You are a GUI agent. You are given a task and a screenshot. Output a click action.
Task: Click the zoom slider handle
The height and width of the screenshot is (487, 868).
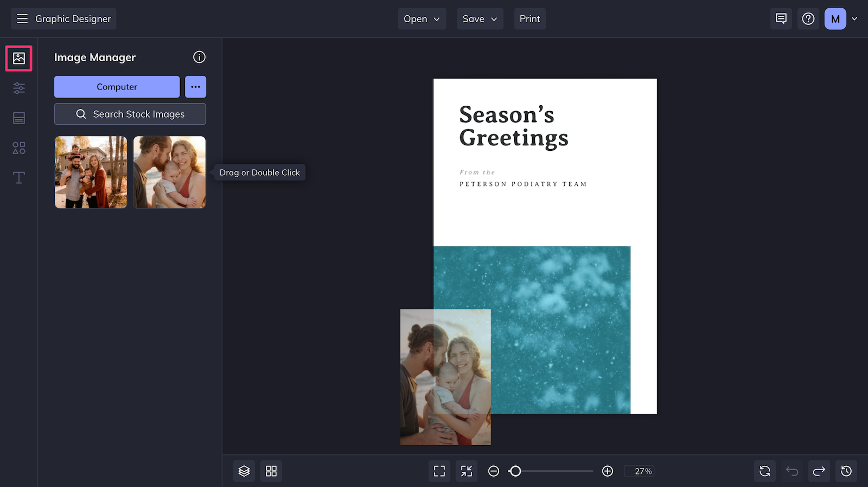[x=515, y=471]
